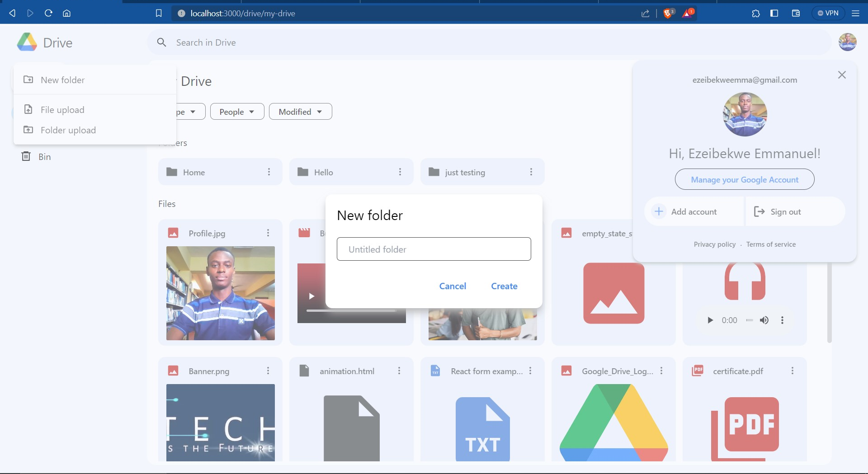The image size is (868, 474).
Task: Mute the audio player volume
Action: click(x=764, y=320)
